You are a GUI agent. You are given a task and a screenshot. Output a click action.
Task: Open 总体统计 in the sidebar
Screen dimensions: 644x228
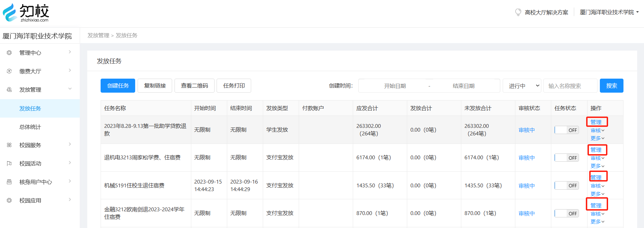click(x=30, y=127)
